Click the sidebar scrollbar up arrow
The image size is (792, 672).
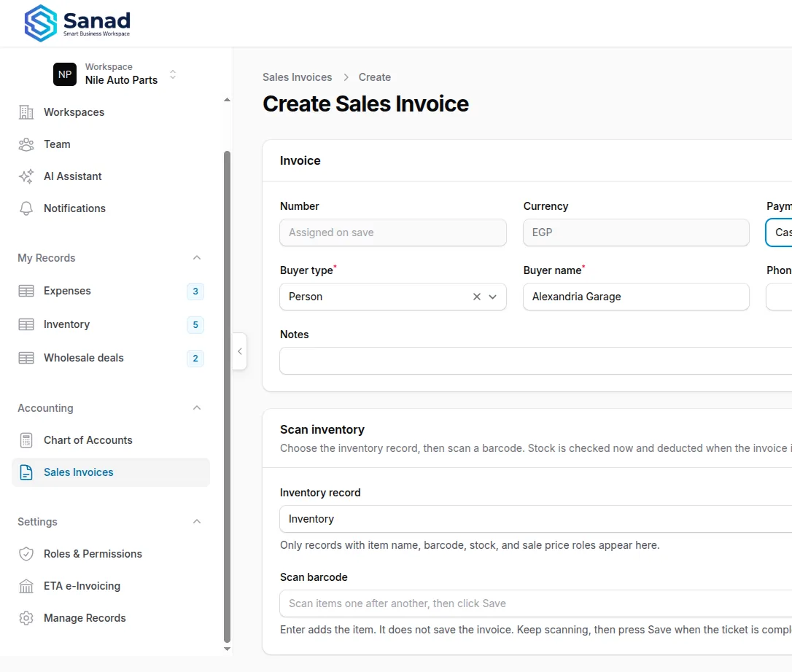[228, 100]
